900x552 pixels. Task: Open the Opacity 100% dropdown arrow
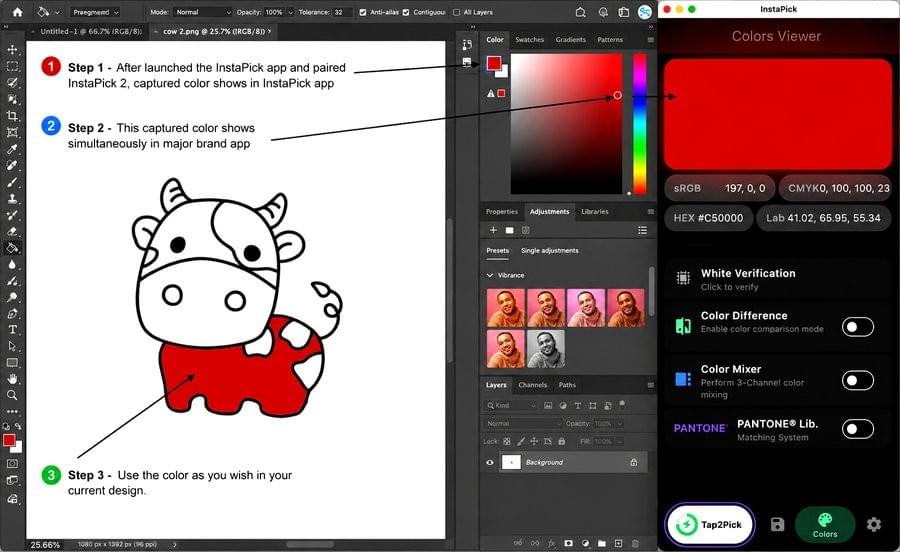point(290,12)
